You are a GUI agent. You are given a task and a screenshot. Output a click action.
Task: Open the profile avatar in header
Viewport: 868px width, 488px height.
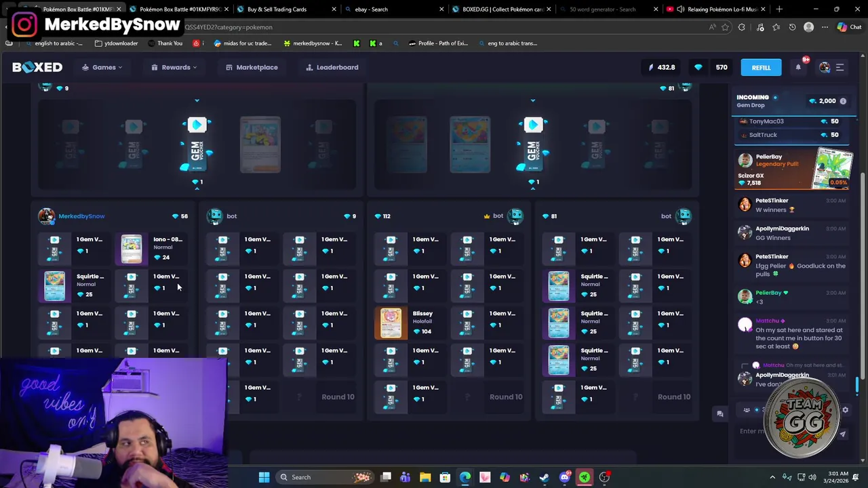(x=825, y=67)
